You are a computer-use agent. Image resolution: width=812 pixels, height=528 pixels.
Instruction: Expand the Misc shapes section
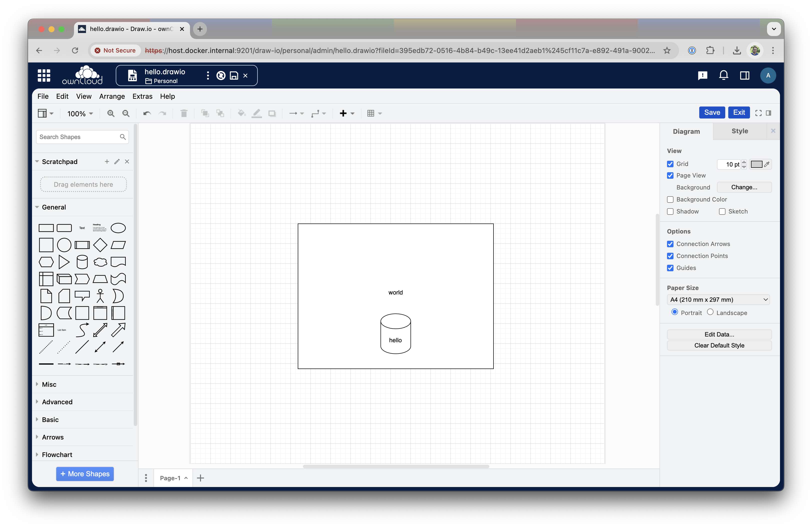(49, 384)
